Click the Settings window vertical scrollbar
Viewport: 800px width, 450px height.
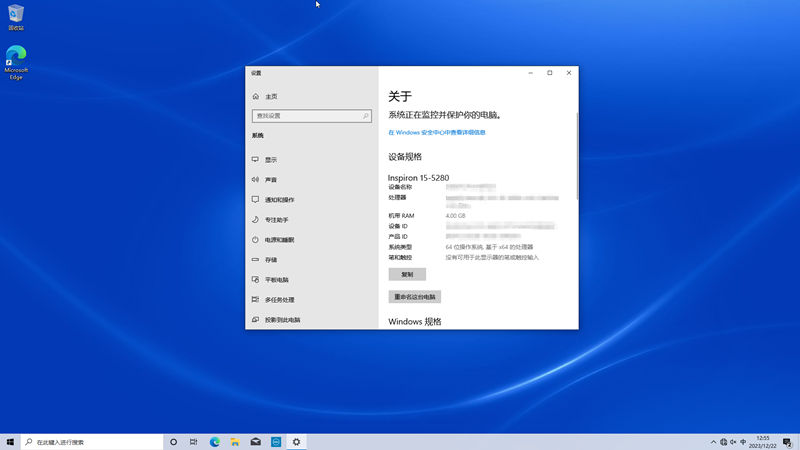(x=577, y=156)
